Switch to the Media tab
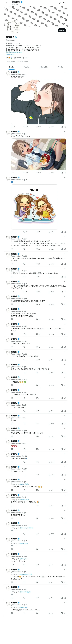The height and width of the screenshot is (644, 72). pos(60,67)
